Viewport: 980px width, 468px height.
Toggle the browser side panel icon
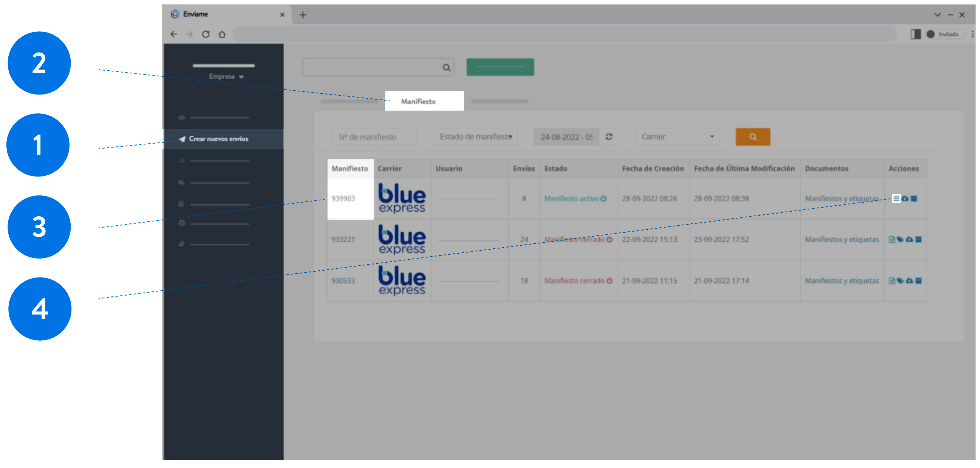tap(915, 34)
